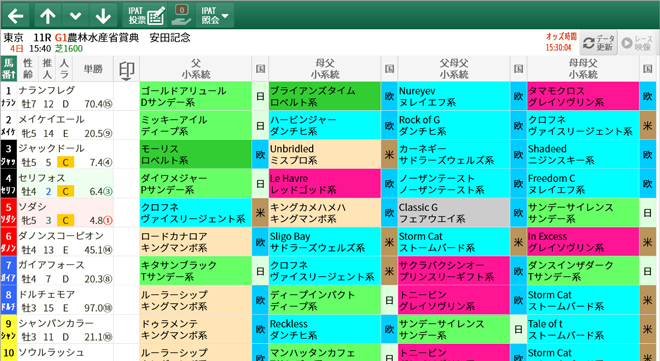Click the pink Le Havre sire cell
The height and width of the screenshot is (361, 660).
[x=325, y=184]
